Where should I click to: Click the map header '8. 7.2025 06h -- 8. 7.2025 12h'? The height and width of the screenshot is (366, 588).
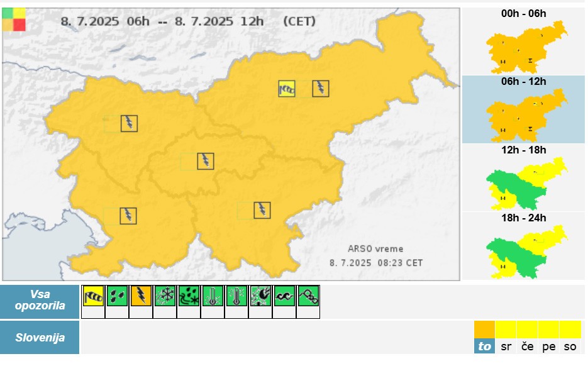pyautogui.click(x=162, y=21)
